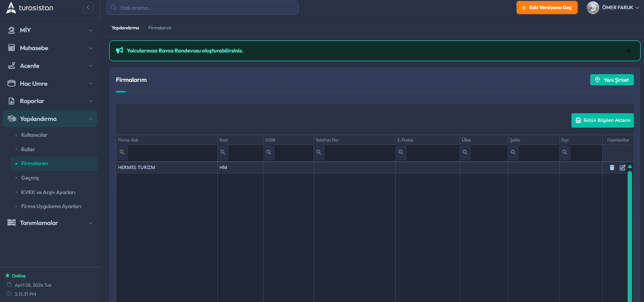Edit HERMES TURİZM using pencil icon

point(622,168)
